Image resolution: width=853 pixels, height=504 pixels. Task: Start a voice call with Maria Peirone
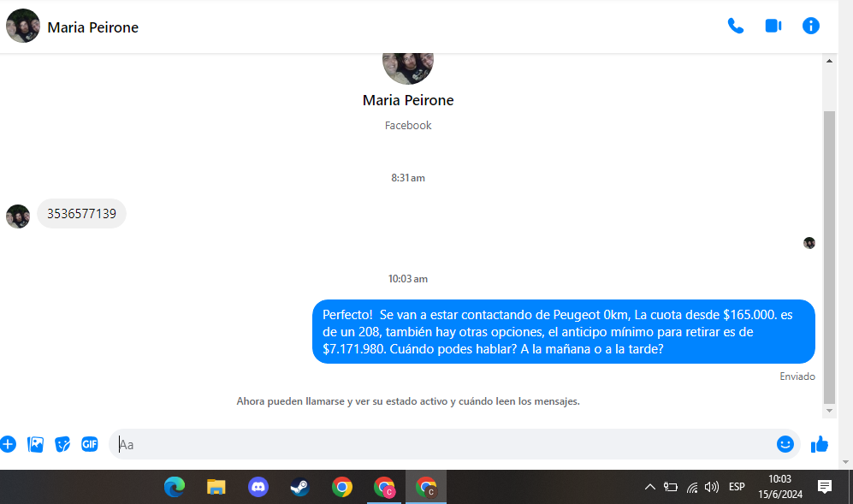[x=735, y=26]
